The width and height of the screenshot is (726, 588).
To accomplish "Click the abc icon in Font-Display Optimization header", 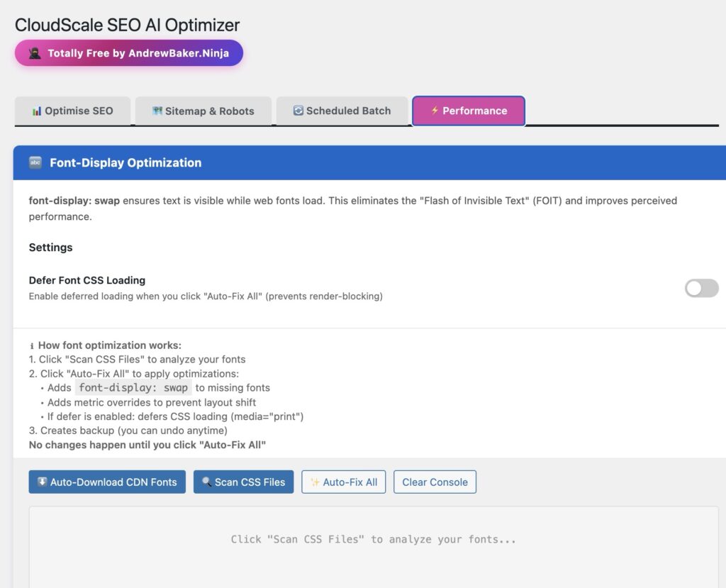I will [x=35, y=162].
